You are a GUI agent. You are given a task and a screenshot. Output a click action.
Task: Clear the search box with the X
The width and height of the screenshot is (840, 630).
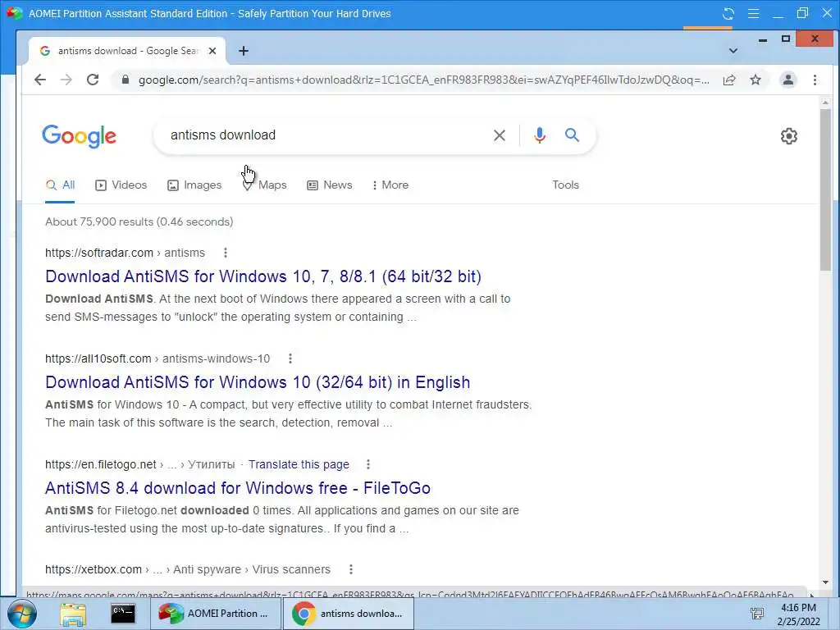pyautogui.click(x=500, y=135)
